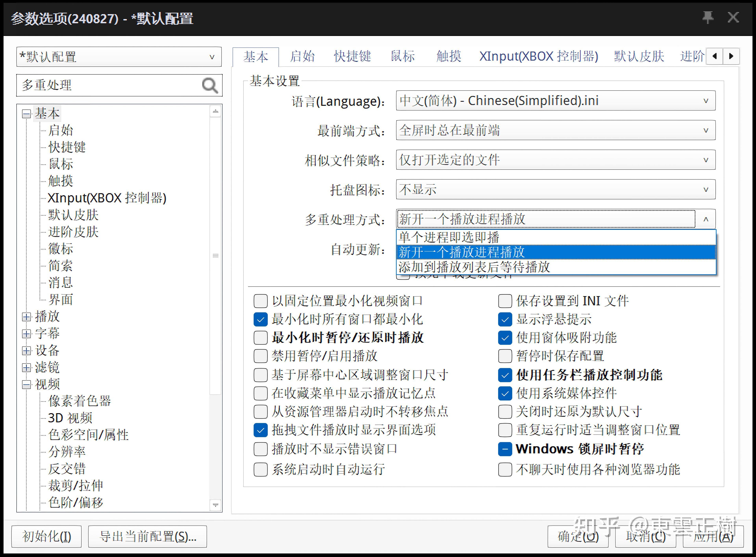Open 进阶皮肤 in the tree

pyautogui.click(x=73, y=232)
